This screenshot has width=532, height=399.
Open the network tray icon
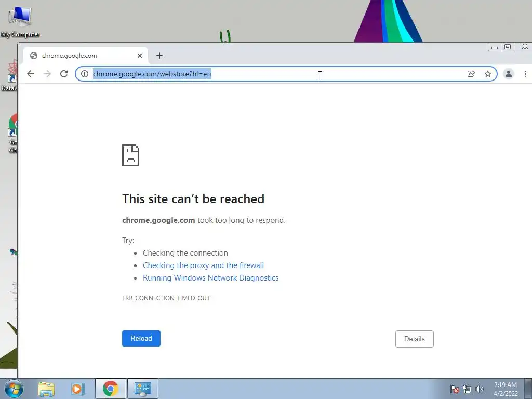pyautogui.click(x=467, y=389)
